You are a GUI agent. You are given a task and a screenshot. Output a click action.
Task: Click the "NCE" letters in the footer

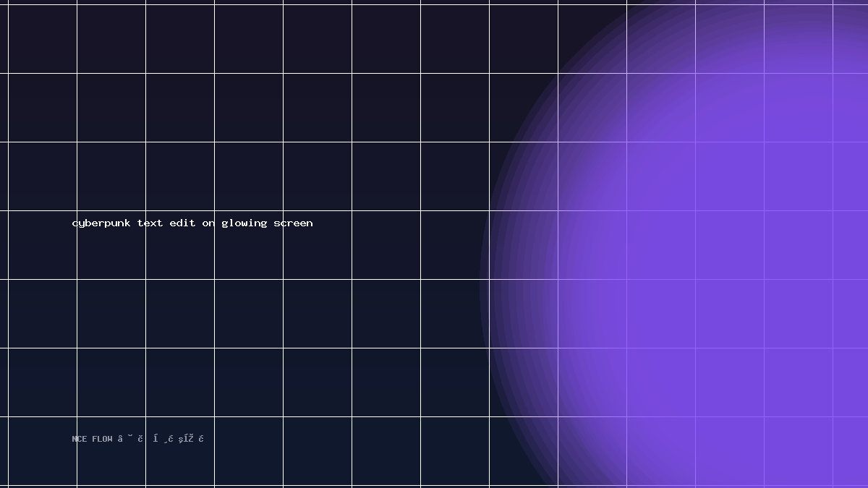click(x=80, y=439)
